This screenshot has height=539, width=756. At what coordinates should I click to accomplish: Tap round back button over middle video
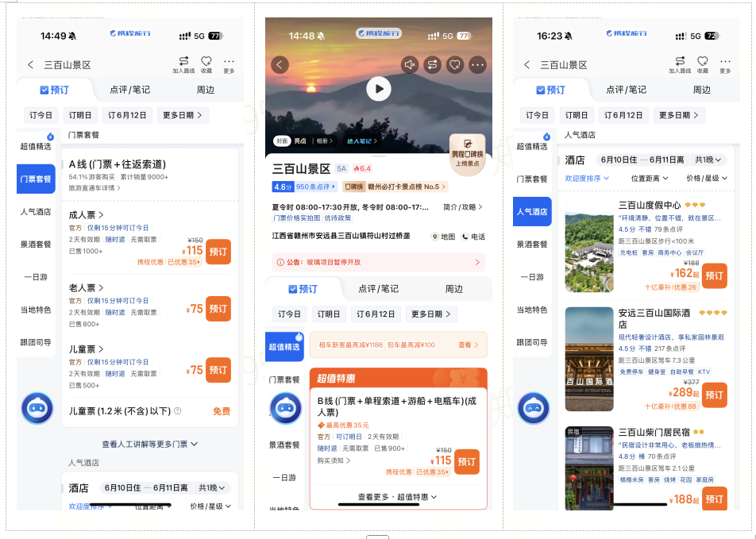(280, 64)
